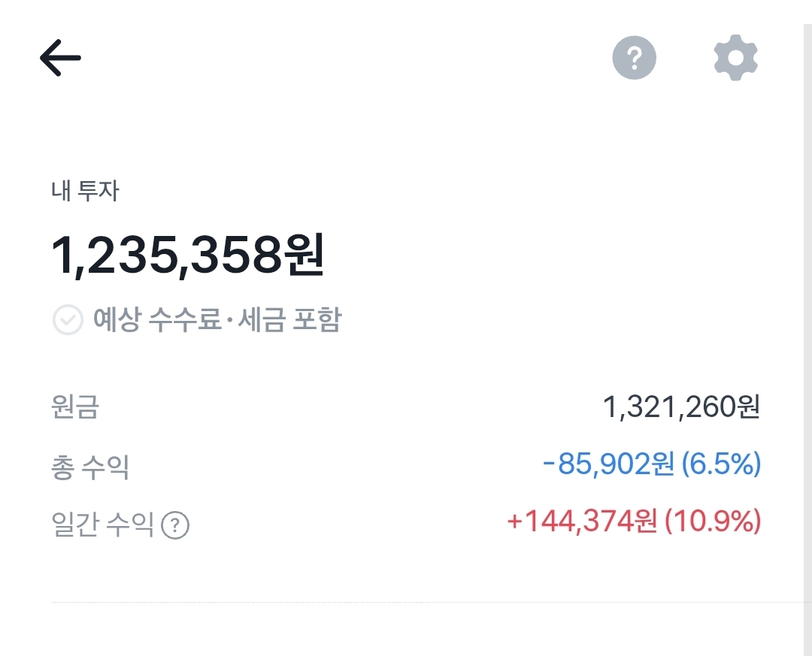812x656 pixels.
Task: Click the 1,321,260원 principal value
Action: [681, 407]
